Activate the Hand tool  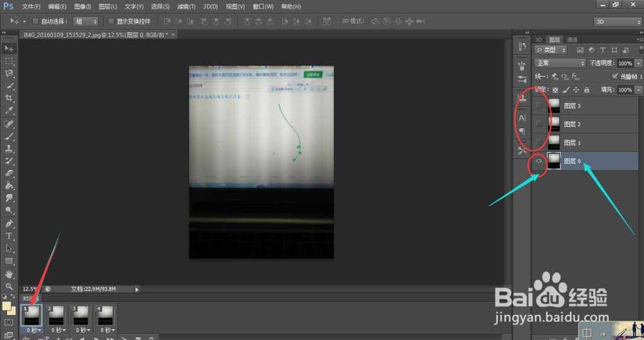[x=8, y=274]
